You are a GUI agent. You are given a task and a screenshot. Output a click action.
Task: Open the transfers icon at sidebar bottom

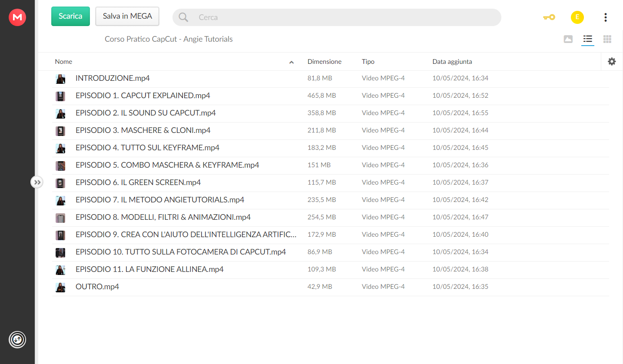[x=17, y=340]
